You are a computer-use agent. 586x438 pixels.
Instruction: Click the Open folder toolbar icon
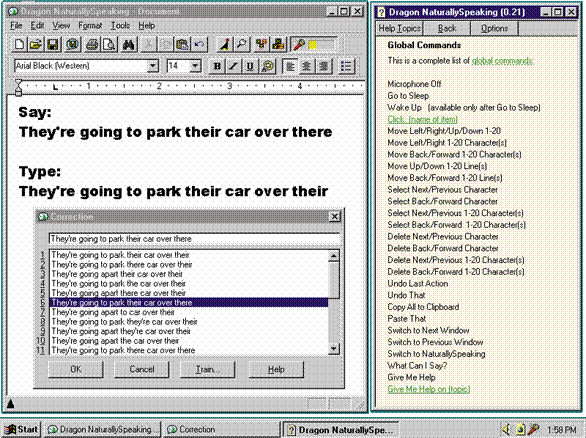point(36,45)
